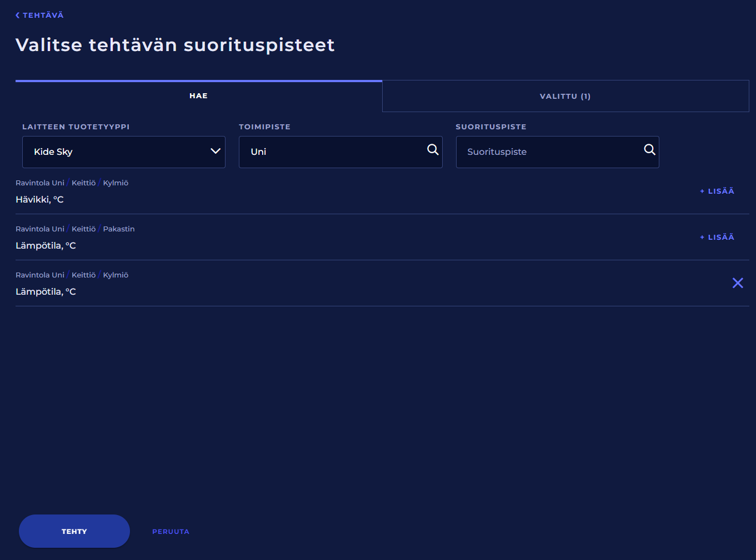The height and width of the screenshot is (560, 756).
Task: Click the search magnifier in Toimipiste field
Action: (432, 150)
